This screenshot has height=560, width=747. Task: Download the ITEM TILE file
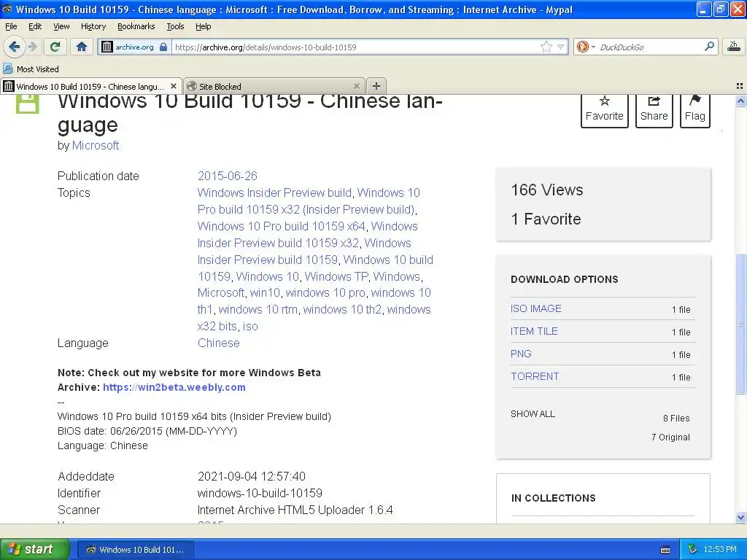point(533,331)
